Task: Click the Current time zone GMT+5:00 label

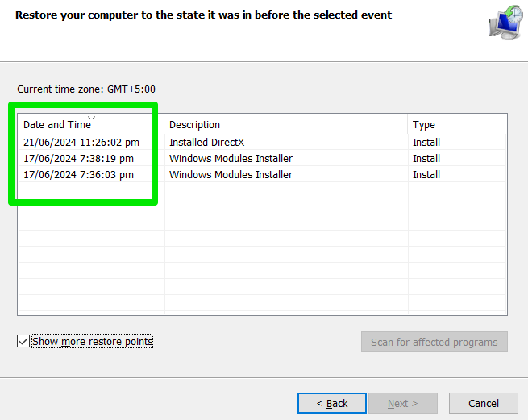Action: [86, 89]
